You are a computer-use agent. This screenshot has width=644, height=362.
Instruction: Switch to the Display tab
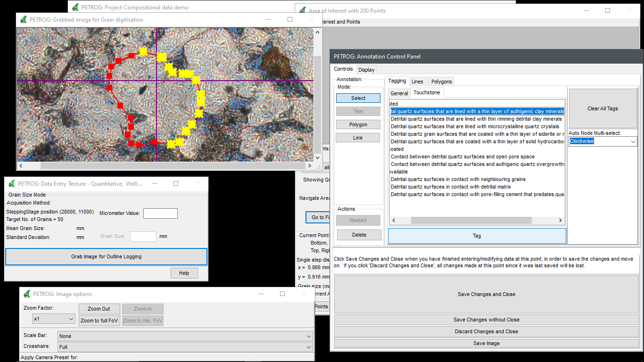click(366, 69)
